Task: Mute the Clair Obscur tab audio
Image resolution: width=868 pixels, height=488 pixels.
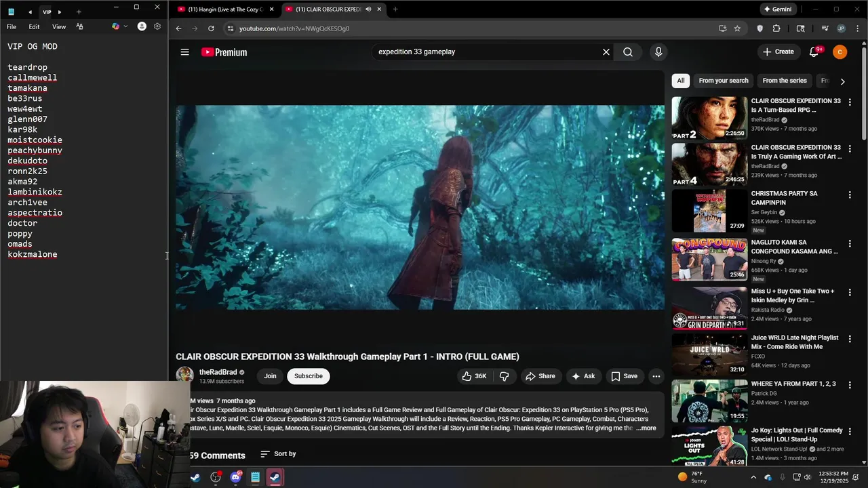Action: (368, 9)
